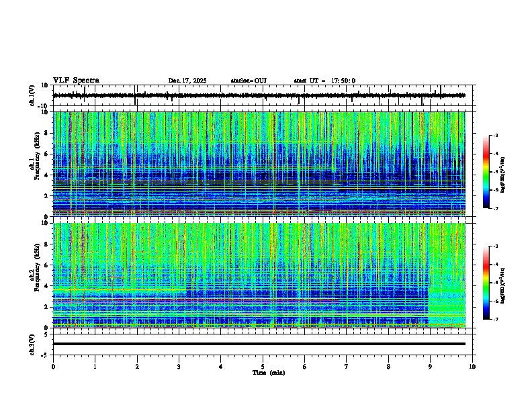Click time axis tick label "2"
532x411 pixels.
[137, 367]
